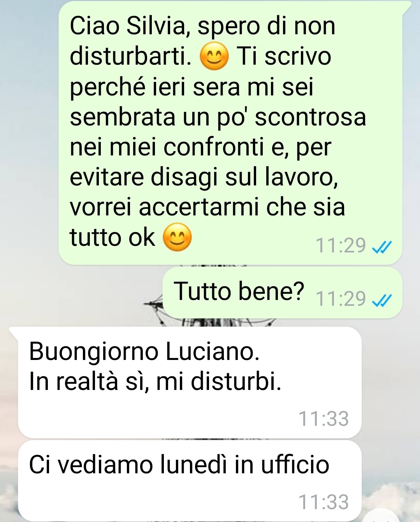Tap the line "evitare disagi sul lavoro,"
The image size is (420, 522).
point(204,178)
